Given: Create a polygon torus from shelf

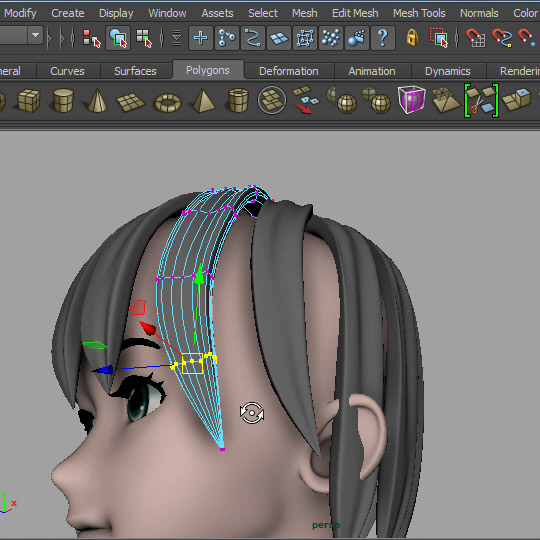Looking at the screenshot, I should pos(168,103).
